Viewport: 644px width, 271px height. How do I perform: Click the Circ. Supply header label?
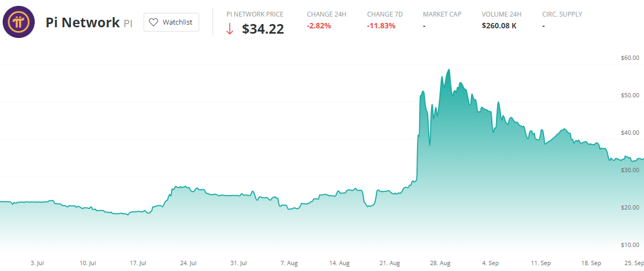(x=562, y=14)
